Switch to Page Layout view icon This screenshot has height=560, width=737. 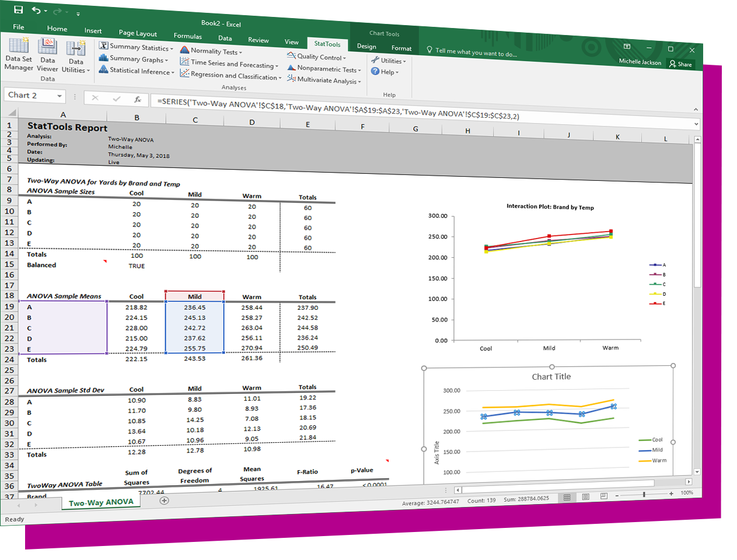(585, 497)
